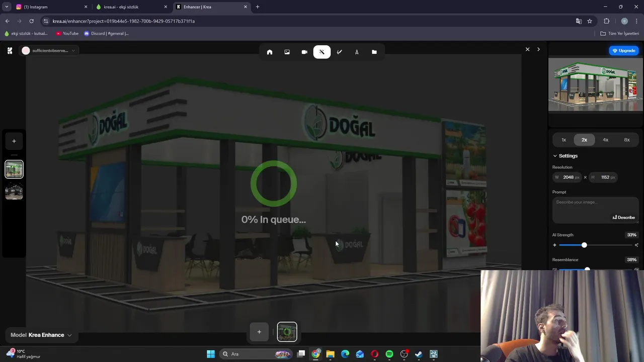The height and width of the screenshot is (362, 644).
Task: Select 2x upscale factor
Action: [584, 140]
